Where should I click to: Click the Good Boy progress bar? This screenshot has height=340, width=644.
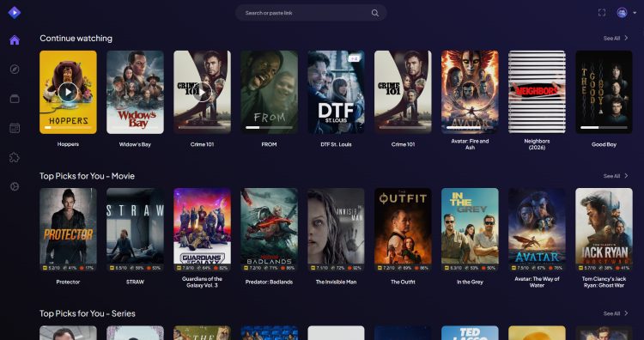point(604,127)
